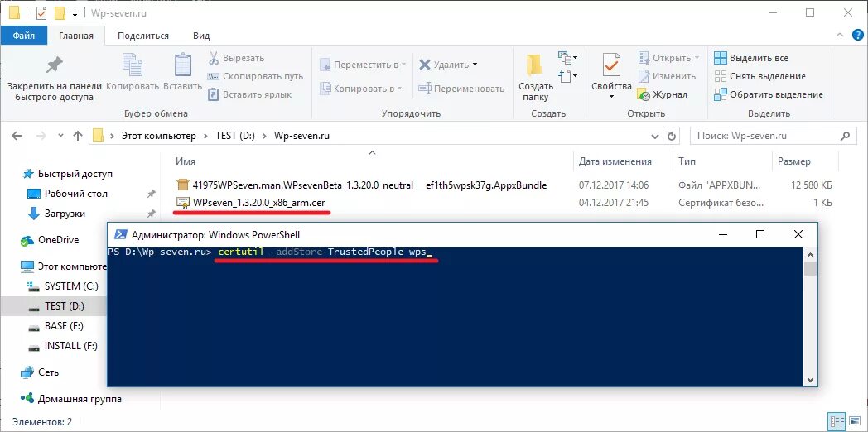868x432 pixels.
Task: Click Этот компьютер in address path
Action: (159, 136)
